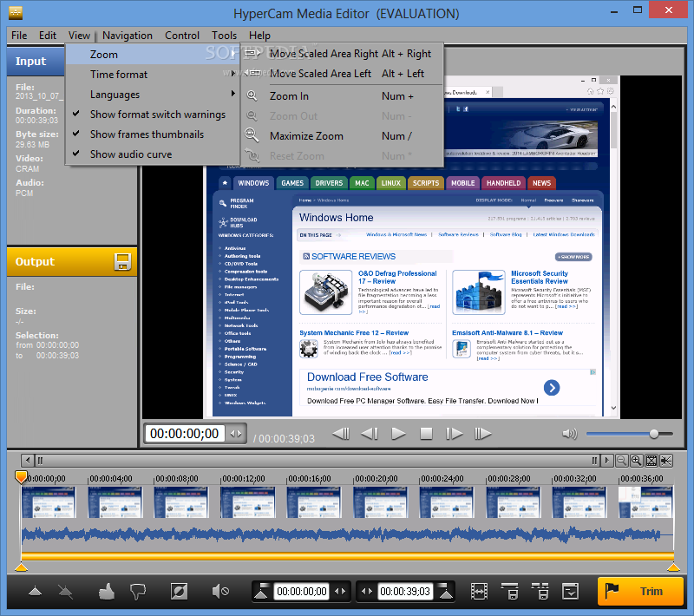Click the Play button
694x616 pixels.
(398, 434)
